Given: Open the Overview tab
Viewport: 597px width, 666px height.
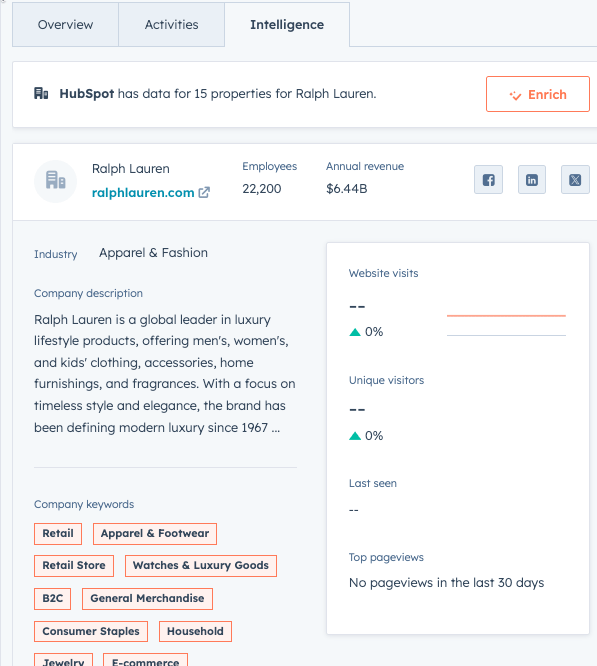Looking at the screenshot, I should tap(65, 25).
